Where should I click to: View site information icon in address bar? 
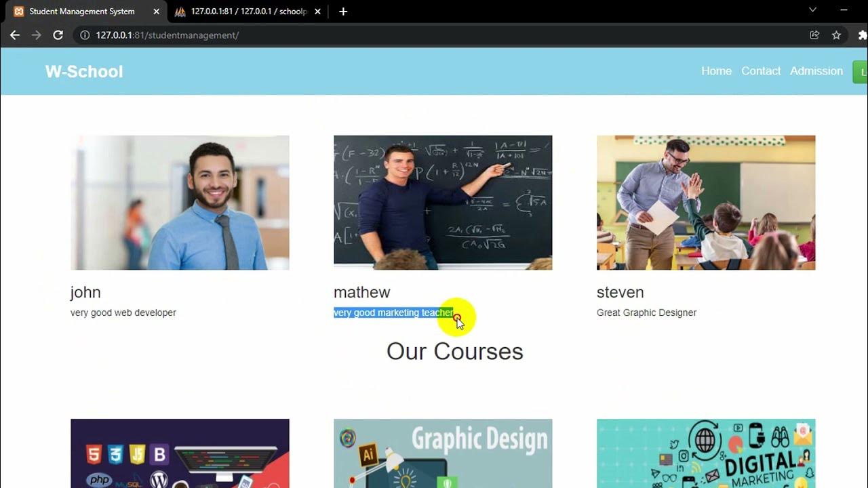click(85, 35)
